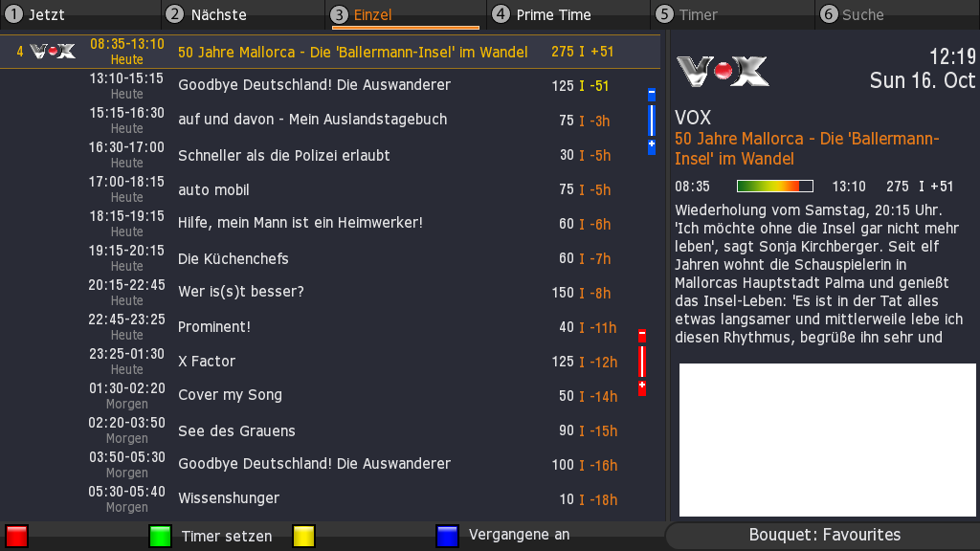Click the red color key button
Screen dimensions: 980x551
click(x=17, y=536)
